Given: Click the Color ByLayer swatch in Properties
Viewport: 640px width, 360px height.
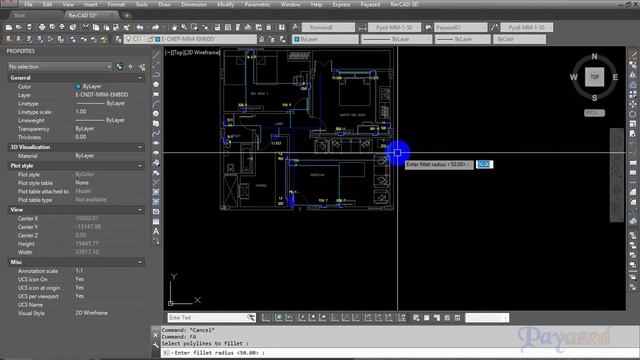Looking at the screenshot, I should point(78,87).
